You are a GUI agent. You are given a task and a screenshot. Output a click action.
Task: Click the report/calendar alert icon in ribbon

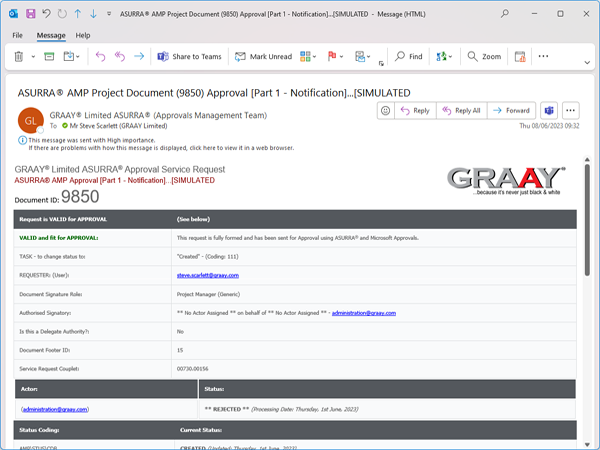click(x=520, y=57)
